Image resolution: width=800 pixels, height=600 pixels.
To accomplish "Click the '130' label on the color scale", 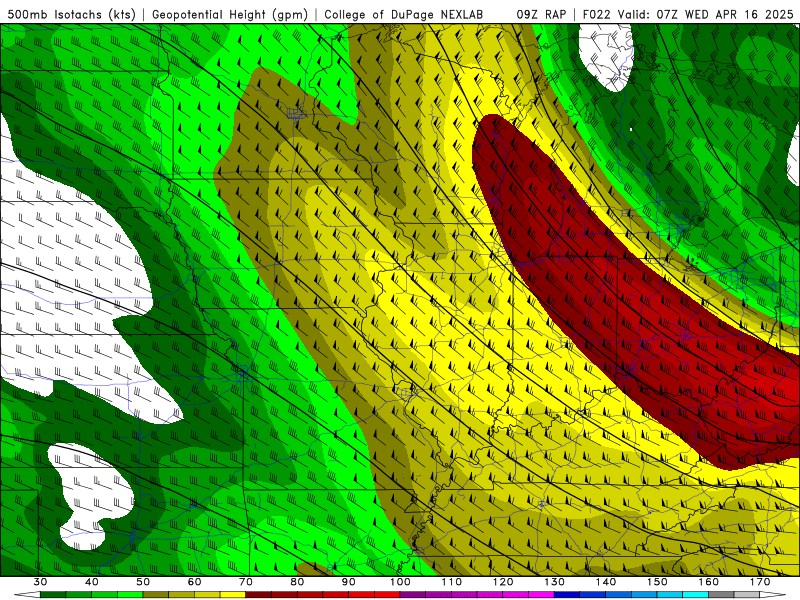I will 554,582.
